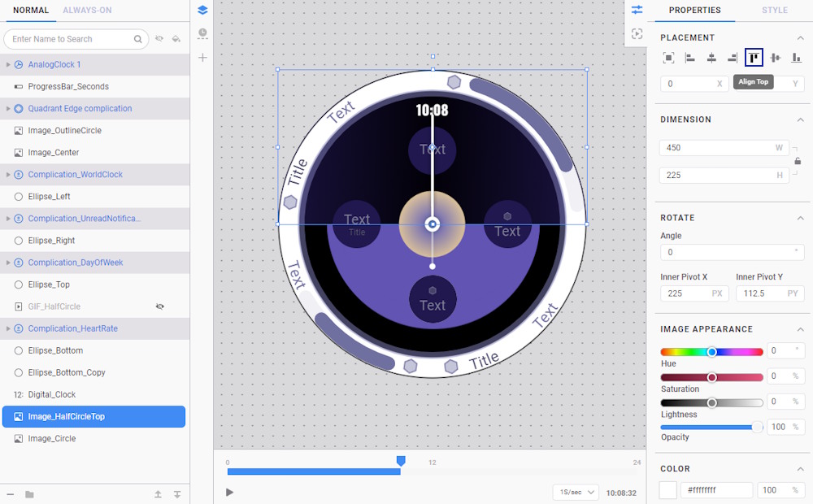Open the layers panel icon
The image size is (813, 504).
(202, 10)
